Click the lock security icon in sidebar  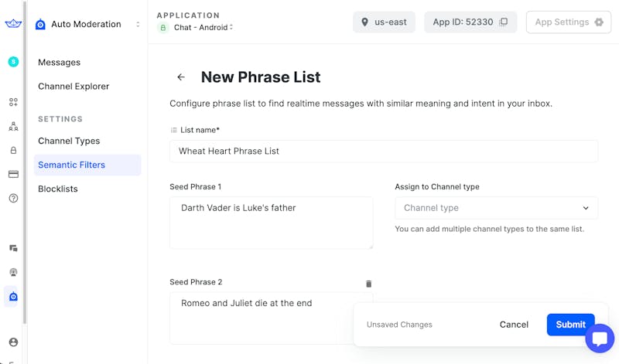(13, 151)
